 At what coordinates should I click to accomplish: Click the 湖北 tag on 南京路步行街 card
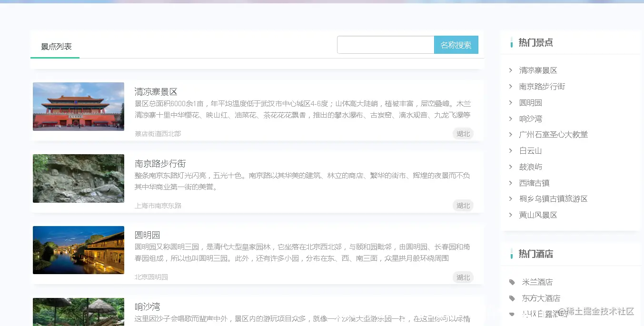(463, 206)
